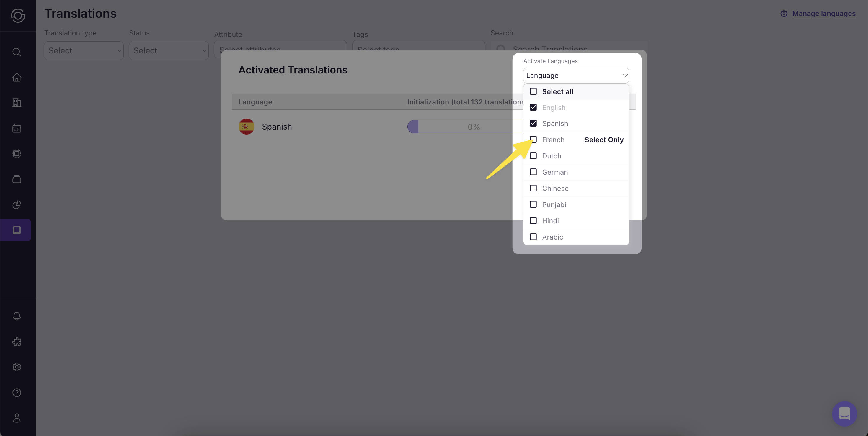The height and width of the screenshot is (436, 868).
Task: Enable the German language checkbox
Action: [x=533, y=172]
